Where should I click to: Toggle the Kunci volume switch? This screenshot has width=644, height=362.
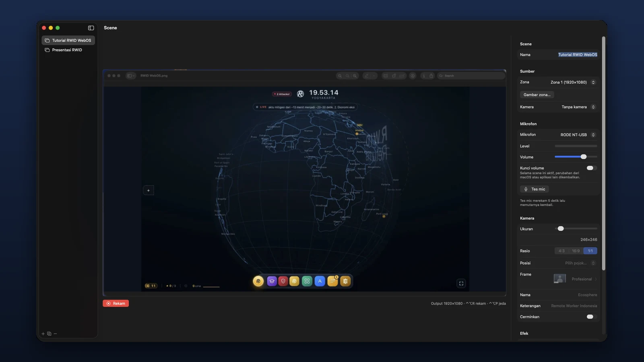(591, 168)
